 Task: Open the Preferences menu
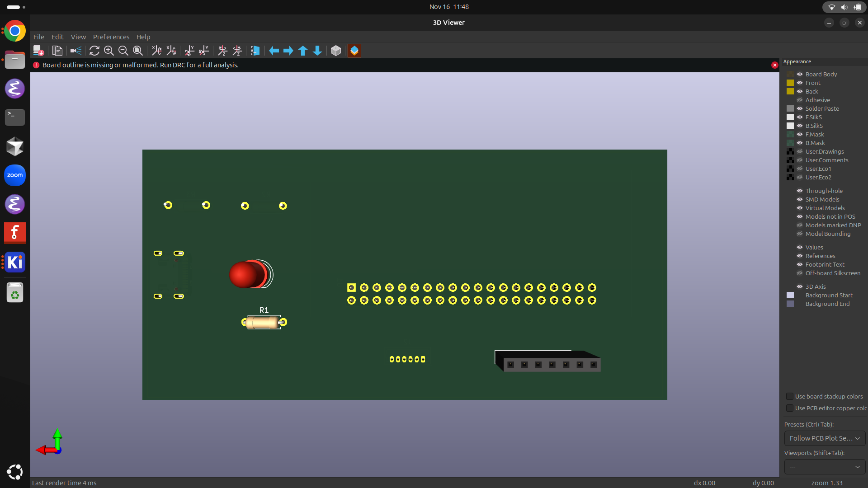[111, 37]
